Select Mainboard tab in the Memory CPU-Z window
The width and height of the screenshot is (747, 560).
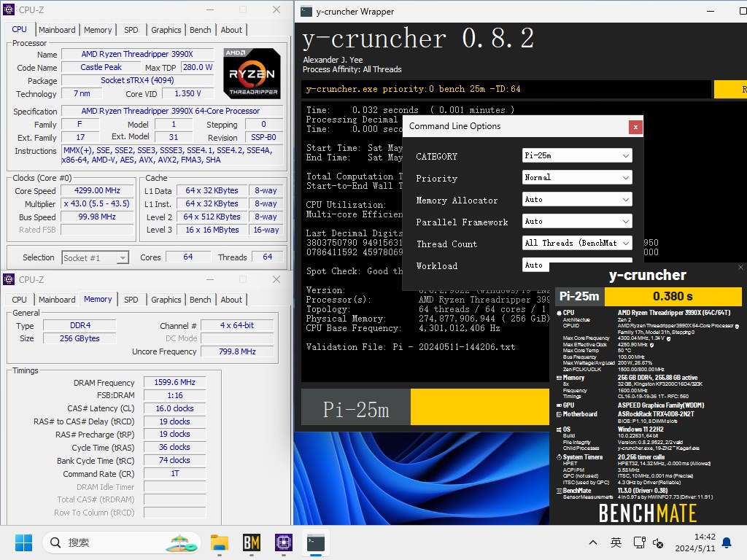click(x=57, y=300)
